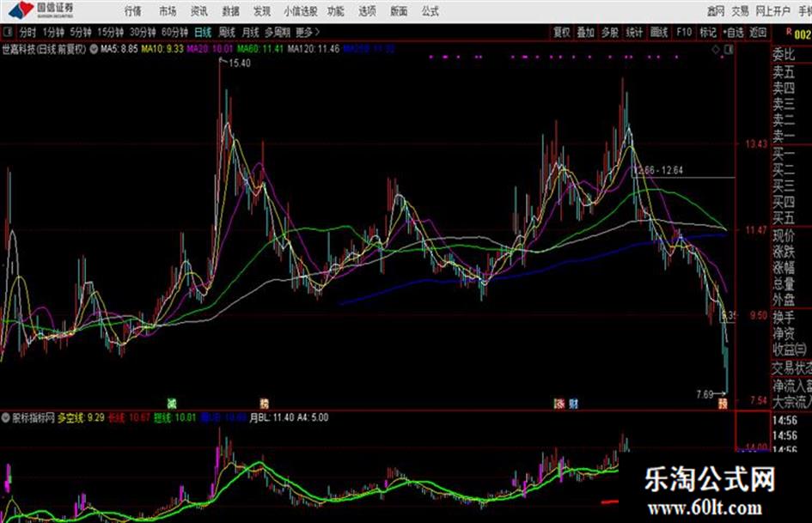Switch to 30分钟 chart period
Viewport: 812px width, 523px height.
tap(143, 32)
